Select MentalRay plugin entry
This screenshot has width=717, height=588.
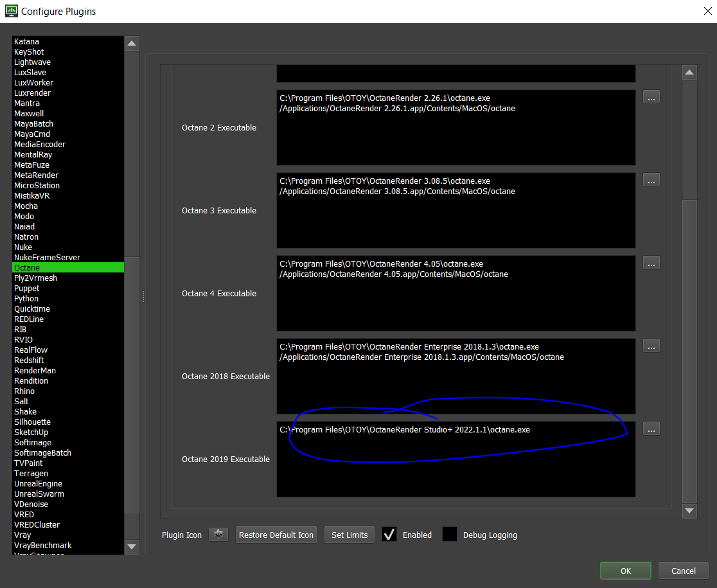point(67,154)
